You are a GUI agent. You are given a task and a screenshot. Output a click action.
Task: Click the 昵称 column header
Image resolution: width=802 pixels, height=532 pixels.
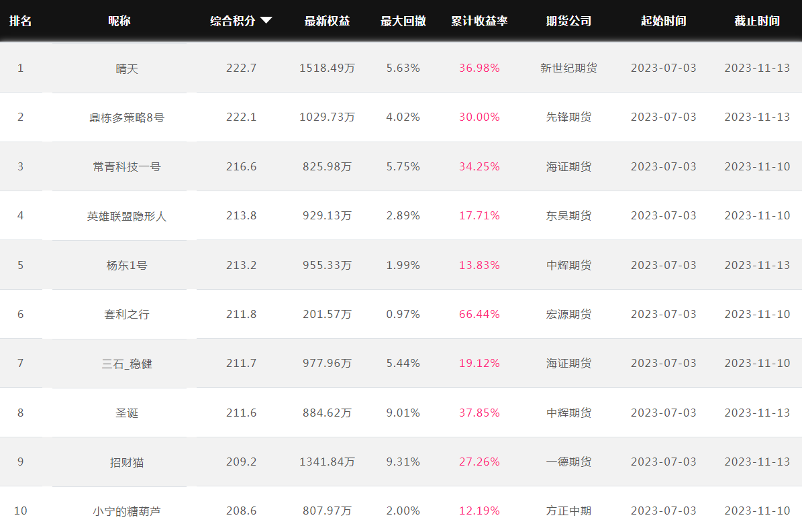tap(119, 21)
